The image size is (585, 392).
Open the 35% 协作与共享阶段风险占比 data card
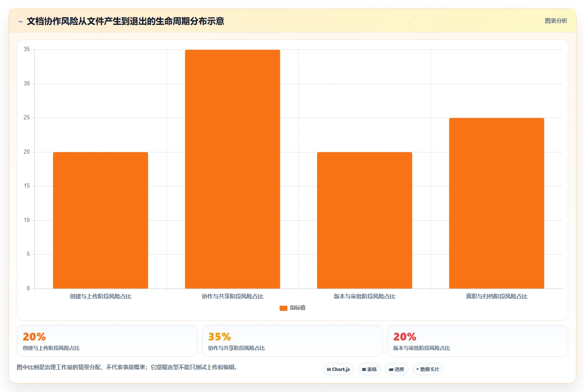point(292,341)
